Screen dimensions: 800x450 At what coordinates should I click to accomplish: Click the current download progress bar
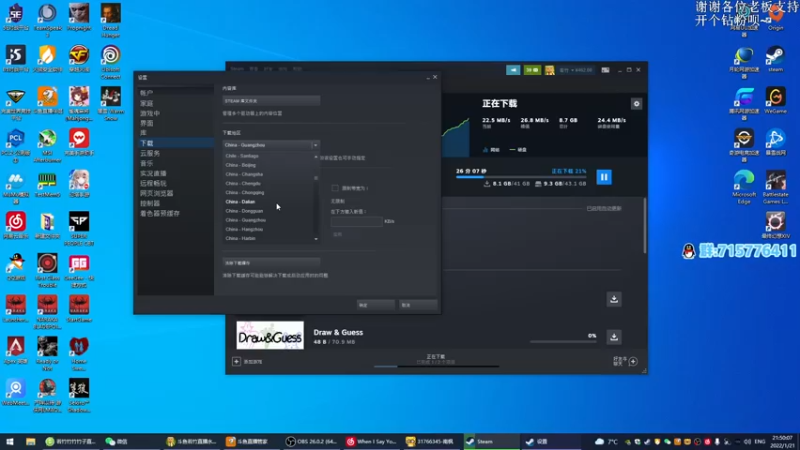tap(521, 177)
